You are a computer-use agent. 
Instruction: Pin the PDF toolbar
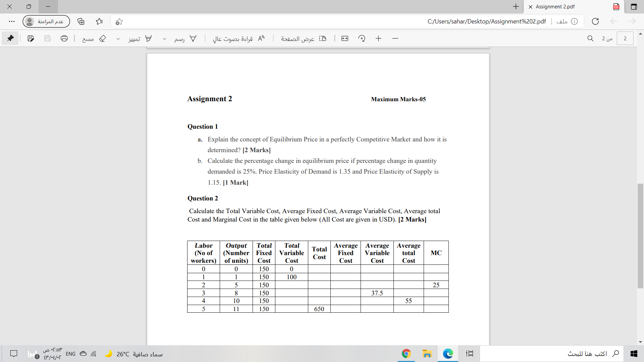pos(10,38)
